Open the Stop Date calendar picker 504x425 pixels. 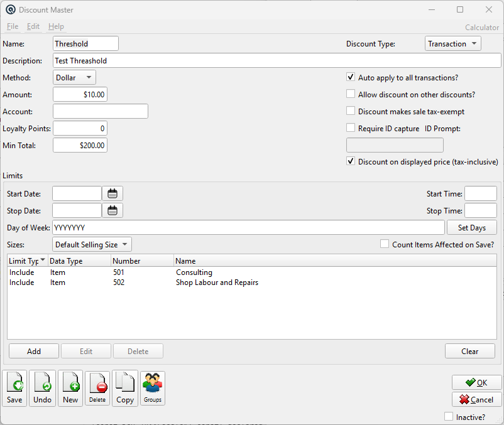(112, 210)
